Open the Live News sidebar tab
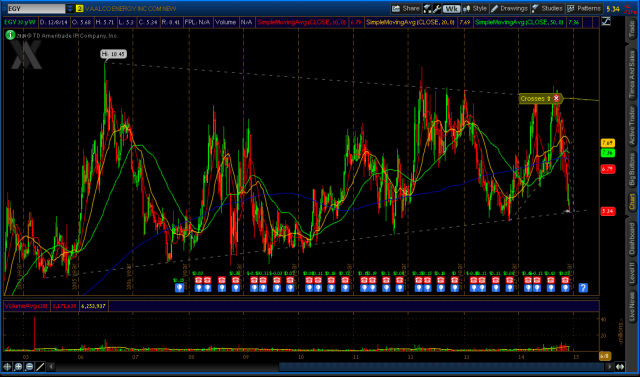Viewport: 640px width, 377px height. coord(632,307)
